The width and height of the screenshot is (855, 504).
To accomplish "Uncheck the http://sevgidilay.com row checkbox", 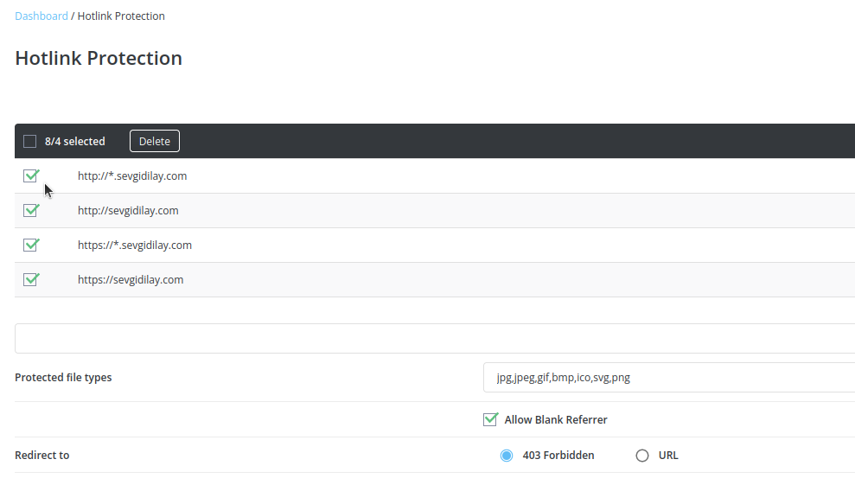I will point(31,210).
